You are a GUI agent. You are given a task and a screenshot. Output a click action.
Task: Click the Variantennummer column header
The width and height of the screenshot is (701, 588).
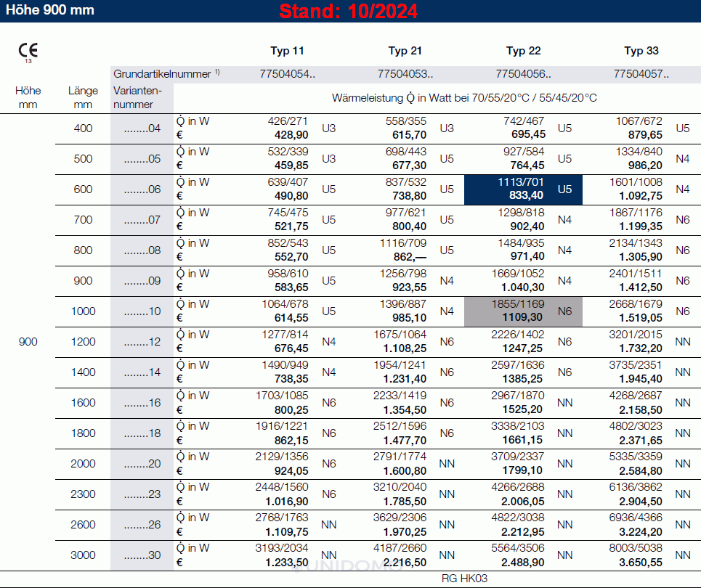138,97
